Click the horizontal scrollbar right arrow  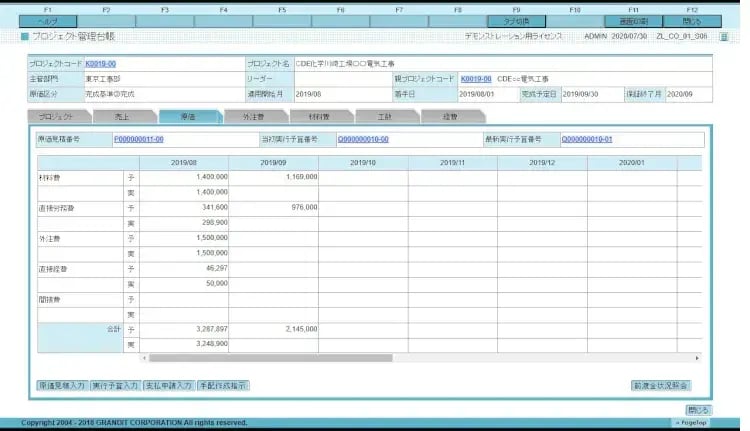pyautogui.click(x=699, y=357)
